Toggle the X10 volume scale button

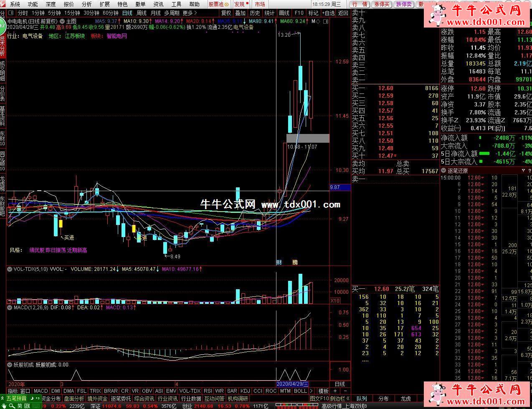pyautogui.click(x=335, y=300)
